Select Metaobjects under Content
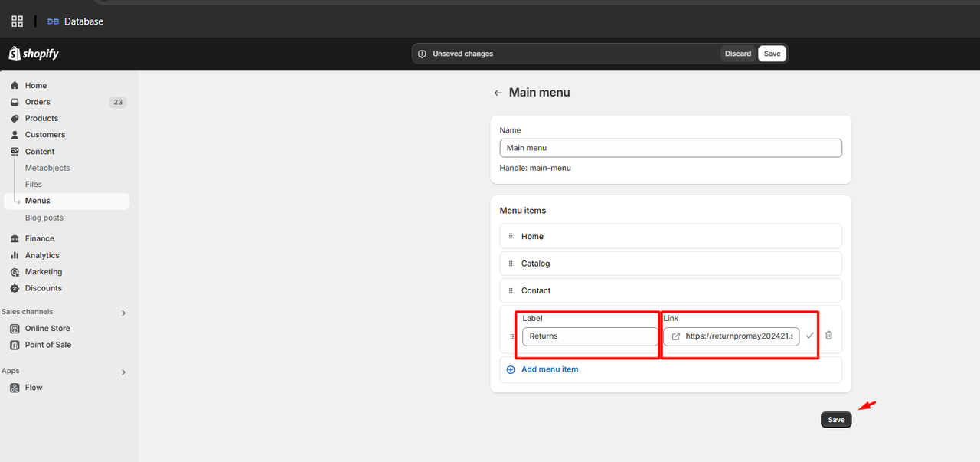Viewport: 980px width, 462px height. 47,168
